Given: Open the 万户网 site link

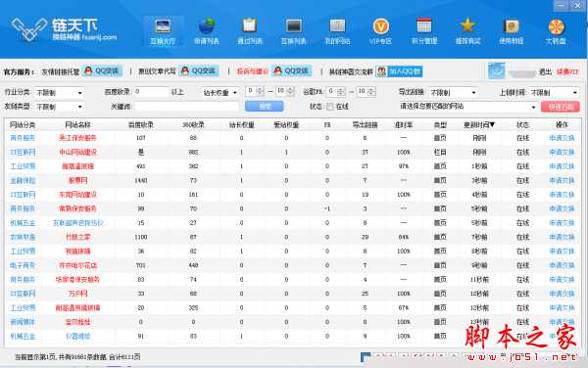Looking at the screenshot, I should pos(77,294).
